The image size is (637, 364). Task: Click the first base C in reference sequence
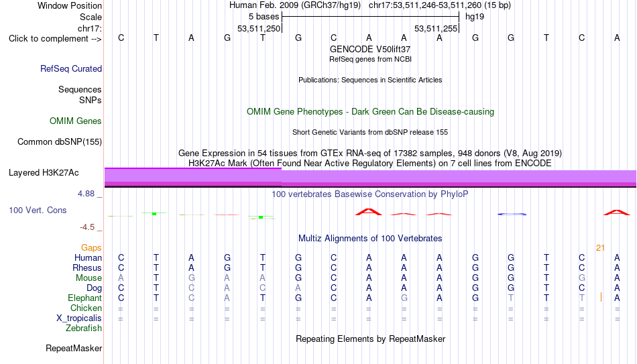pyautogui.click(x=121, y=38)
